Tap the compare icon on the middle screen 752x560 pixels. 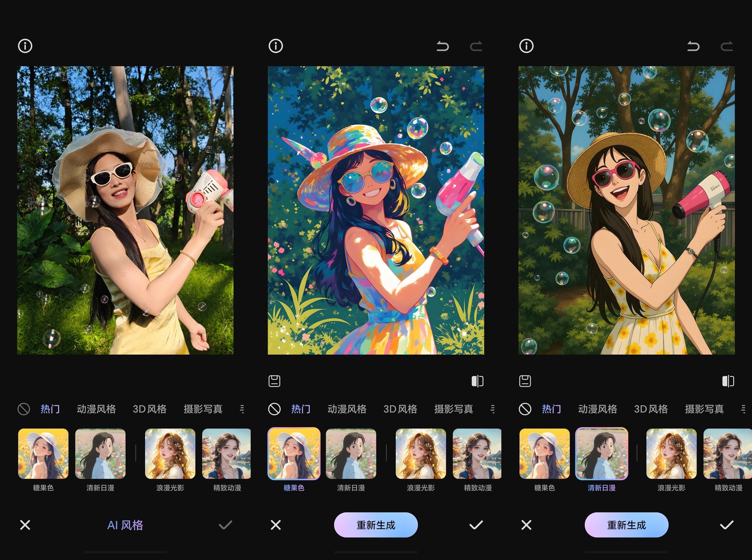(x=478, y=381)
